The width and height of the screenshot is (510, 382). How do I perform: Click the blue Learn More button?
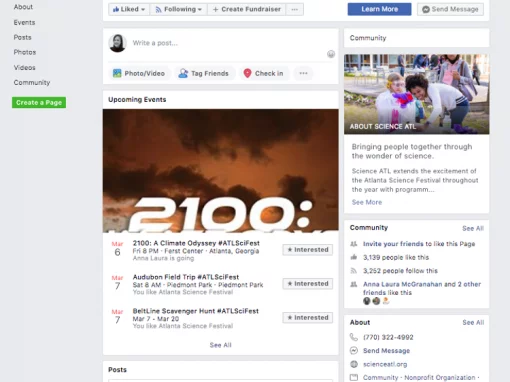coord(379,9)
